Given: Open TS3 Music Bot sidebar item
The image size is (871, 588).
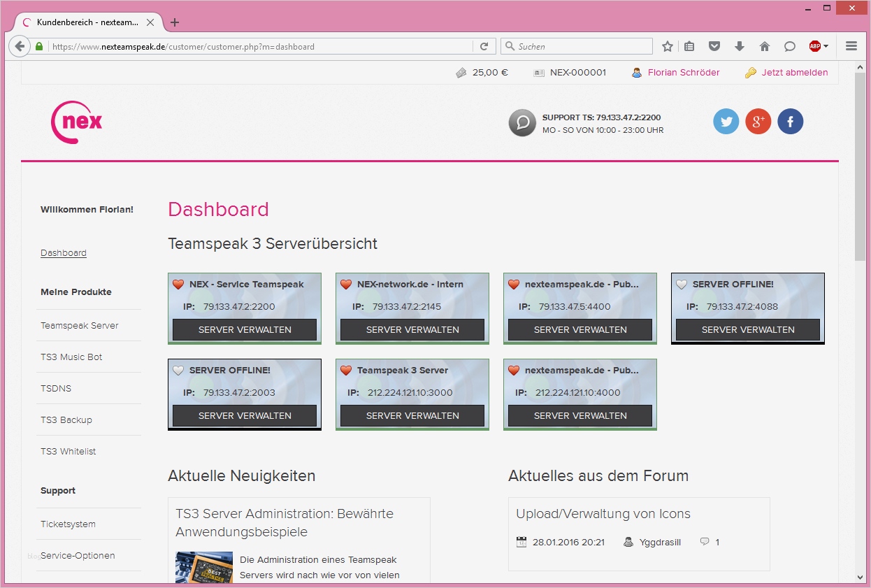Looking at the screenshot, I should point(71,357).
